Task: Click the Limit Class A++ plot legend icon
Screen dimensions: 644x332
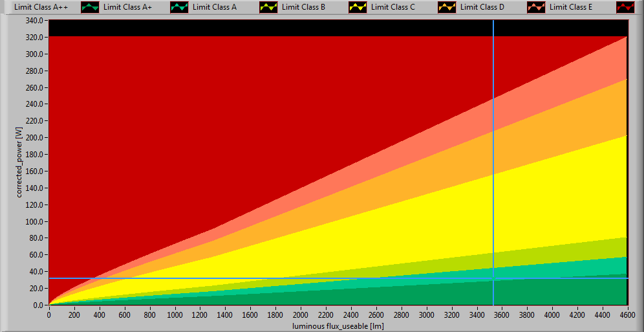Action: tap(92, 8)
